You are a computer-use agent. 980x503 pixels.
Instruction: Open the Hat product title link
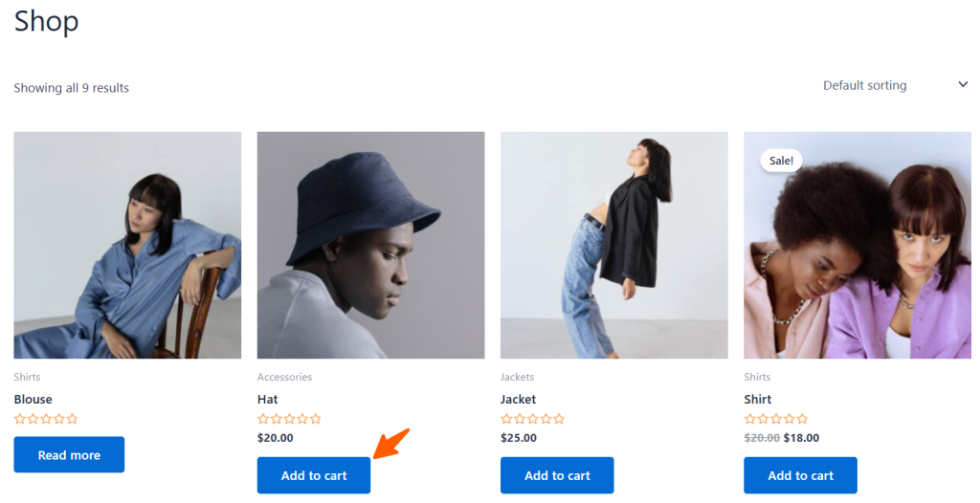[268, 400]
